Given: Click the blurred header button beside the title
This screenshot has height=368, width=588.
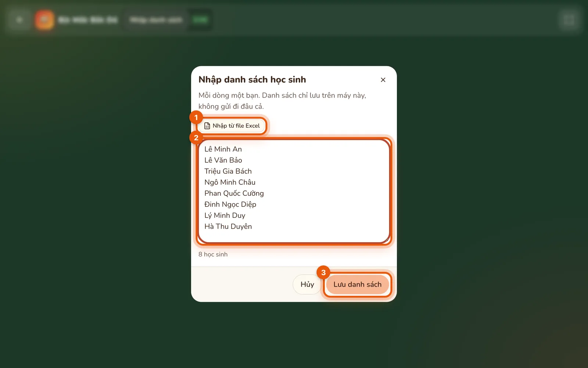Looking at the screenshot, I should click(156, 20).
